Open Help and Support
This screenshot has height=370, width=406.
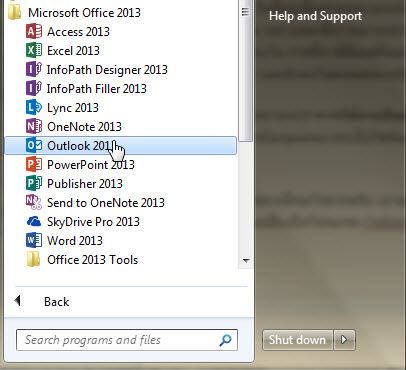coord(315,16)
